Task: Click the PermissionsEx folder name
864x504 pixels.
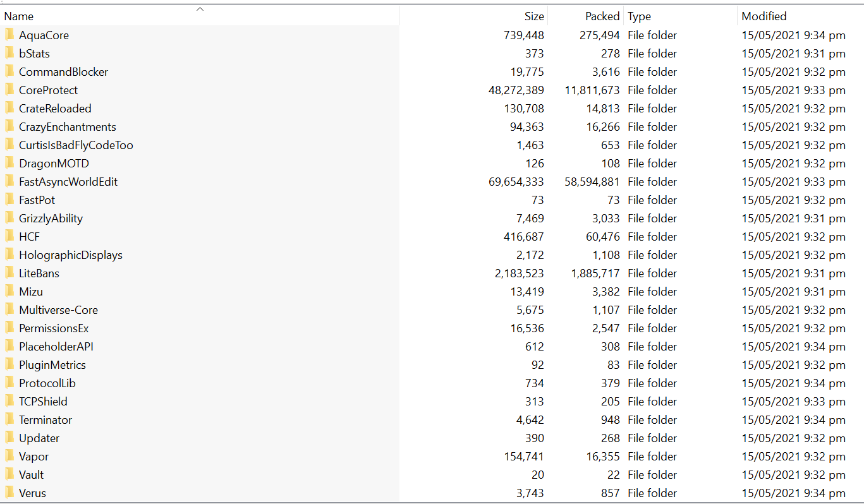Action: 54,328
